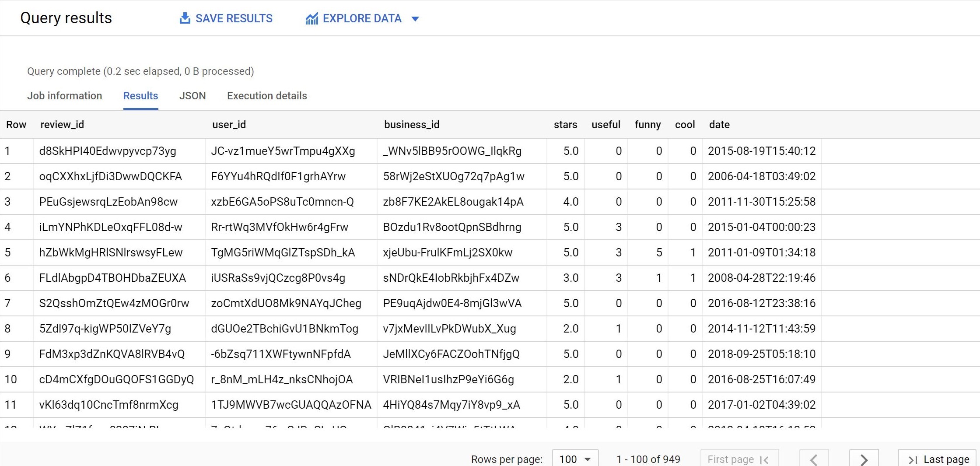Select the Results tab
The width and height of the screenshot is (980, 466).
pyautogui.click(x=140, y=96)
